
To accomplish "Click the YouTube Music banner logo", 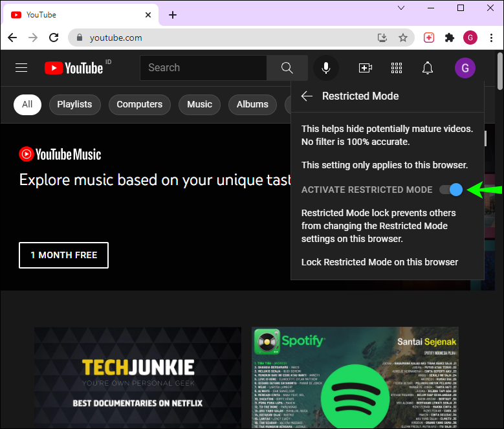I will click(x=60, y=154).
